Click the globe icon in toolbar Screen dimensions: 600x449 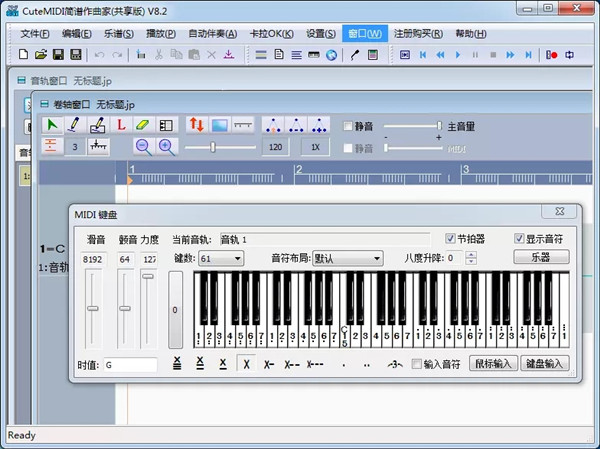[331, 55]
